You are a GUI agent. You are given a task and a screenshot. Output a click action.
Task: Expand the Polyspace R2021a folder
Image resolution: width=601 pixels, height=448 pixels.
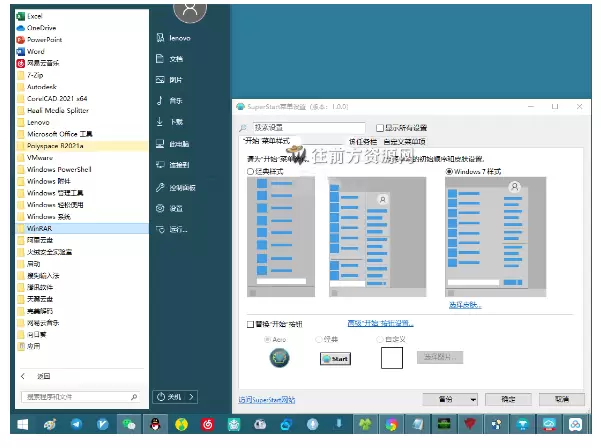pos(81,146)
